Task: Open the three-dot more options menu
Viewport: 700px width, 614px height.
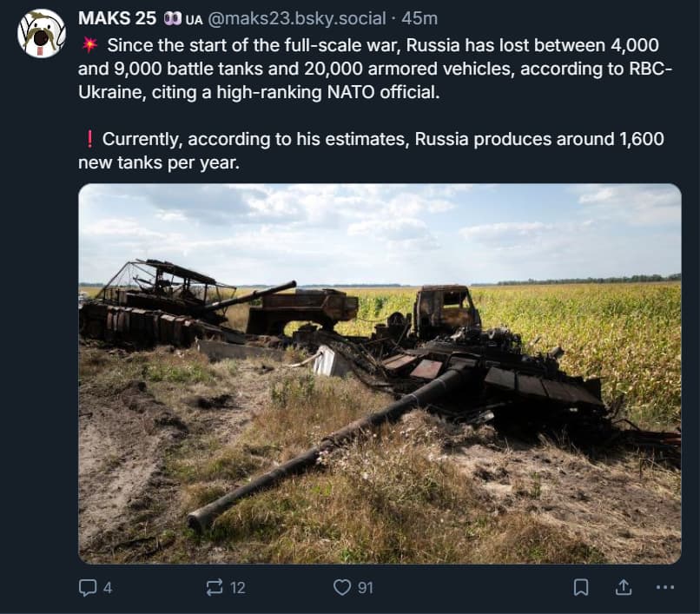Action: click(x=664, y=588)
